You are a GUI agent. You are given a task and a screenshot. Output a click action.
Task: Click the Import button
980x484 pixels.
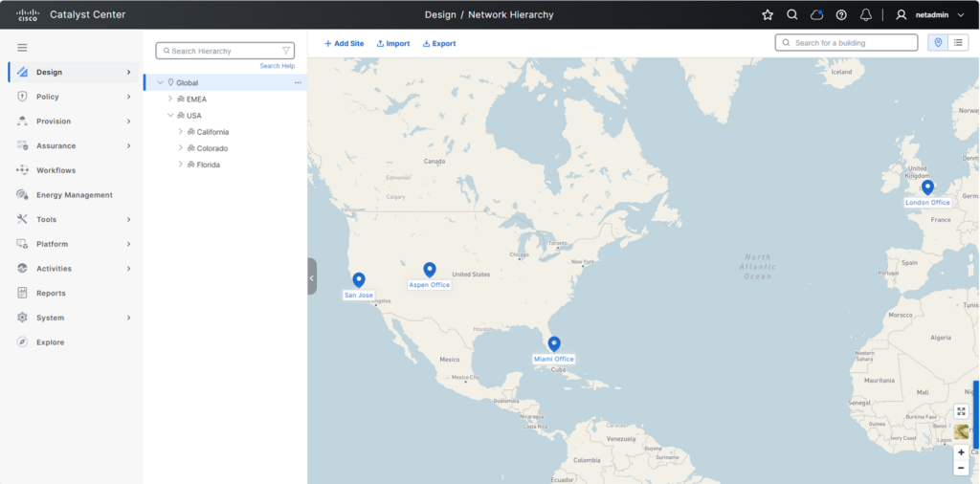click(x=393, y=44)
